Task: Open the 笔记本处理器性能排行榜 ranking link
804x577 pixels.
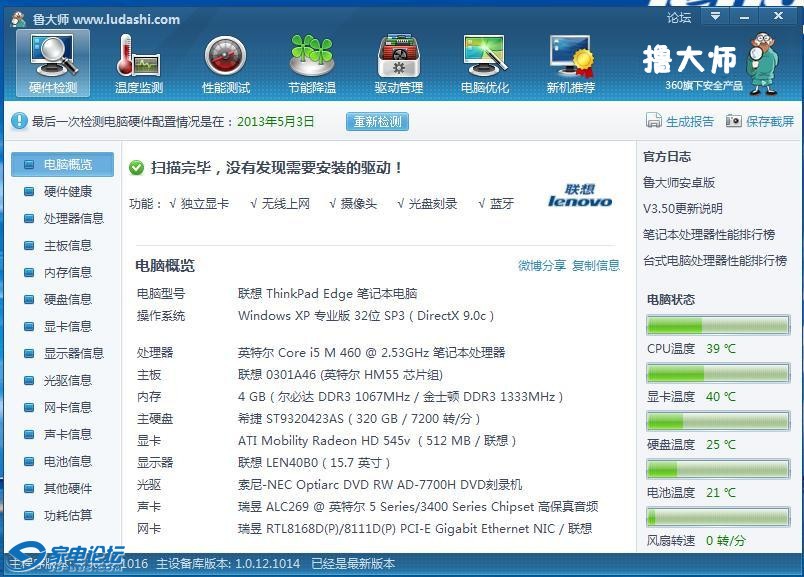Action: (709, 235)
